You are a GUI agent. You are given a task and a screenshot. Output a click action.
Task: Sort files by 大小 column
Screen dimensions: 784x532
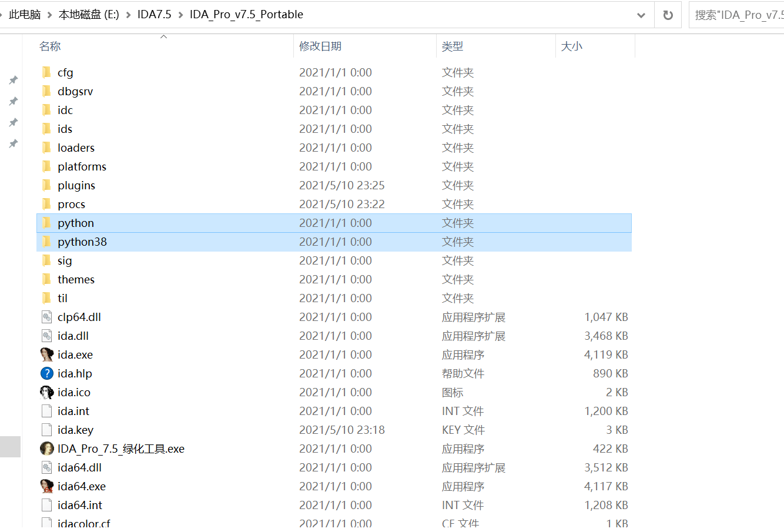572,46
